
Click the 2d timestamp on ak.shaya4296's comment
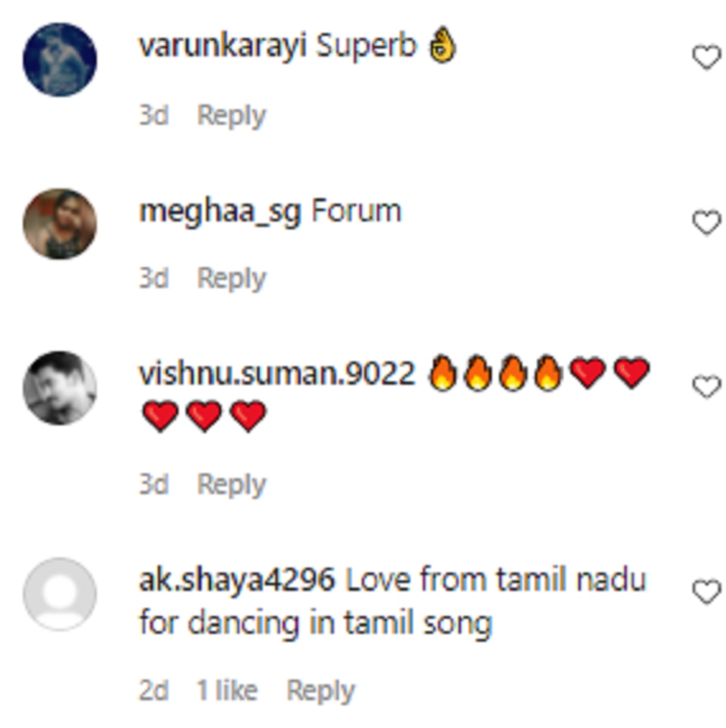tap(154, 691)
